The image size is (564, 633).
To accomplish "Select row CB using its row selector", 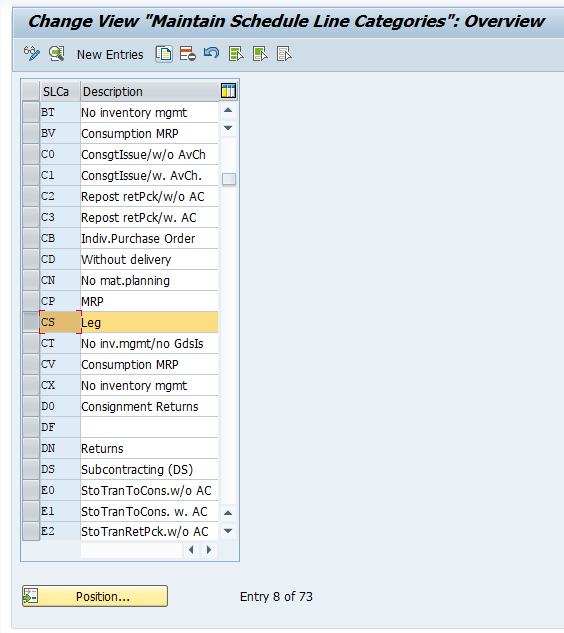I will tap(31, 238).
